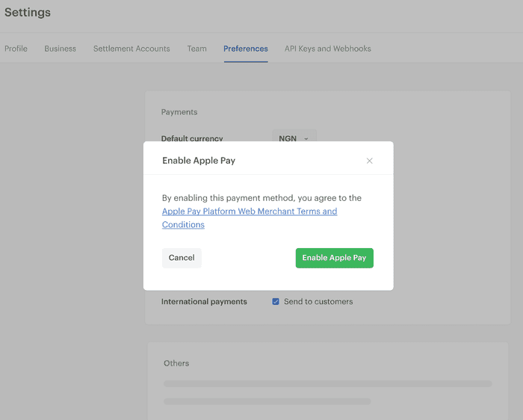Screen dimensions: 523x420
Task: Select the Team tab
Action: (x=196, y=49)
